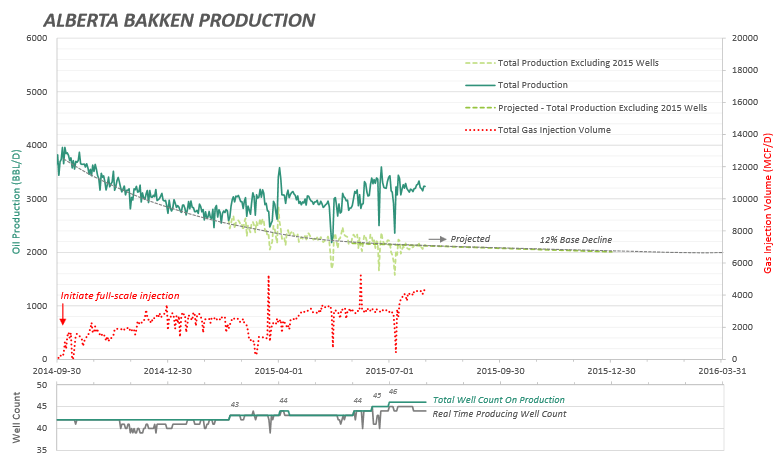Click the Real Time Producing Well Count label
This screenshot has height=466, width=779.
[x=499, y=414]
